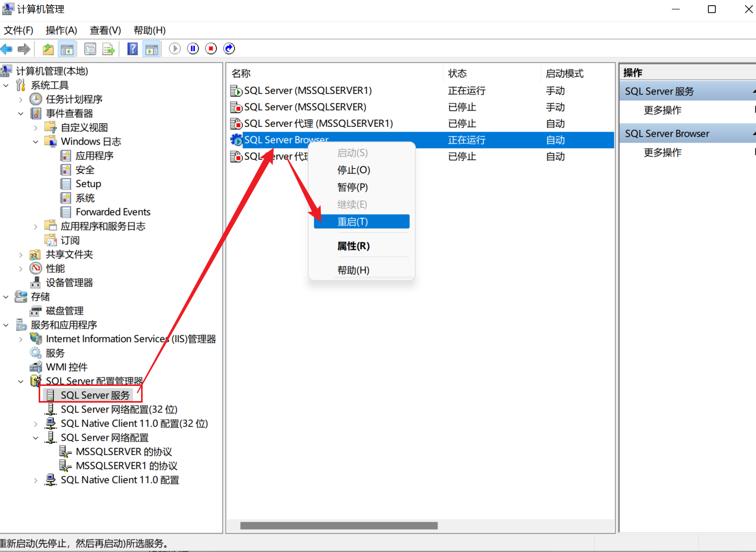Click the horizontal scrollbar thumb in service list

[x=339, y=526]
